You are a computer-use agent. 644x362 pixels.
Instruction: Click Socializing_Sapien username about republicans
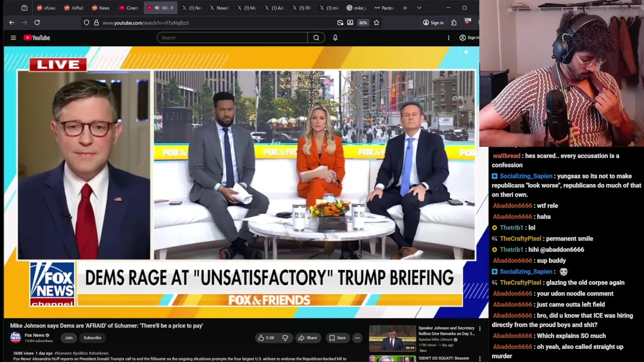pyautogui.click(x=526, y=176)
